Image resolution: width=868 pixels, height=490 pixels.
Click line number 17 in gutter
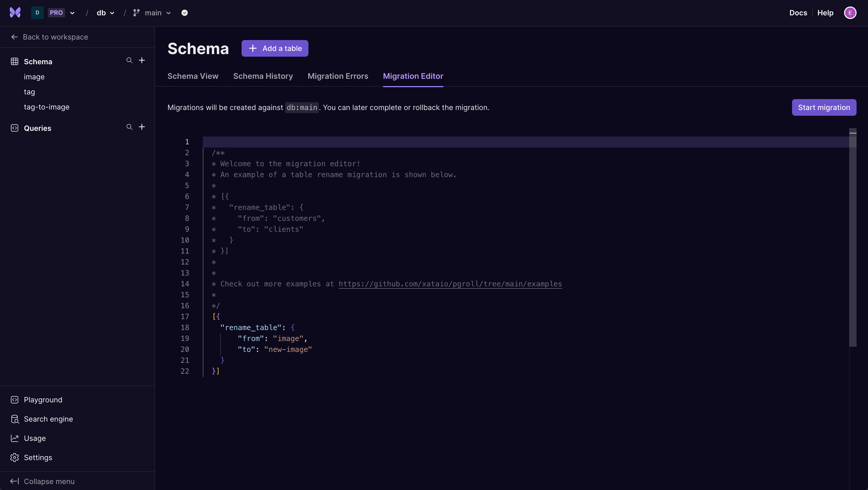pos(185,317)
